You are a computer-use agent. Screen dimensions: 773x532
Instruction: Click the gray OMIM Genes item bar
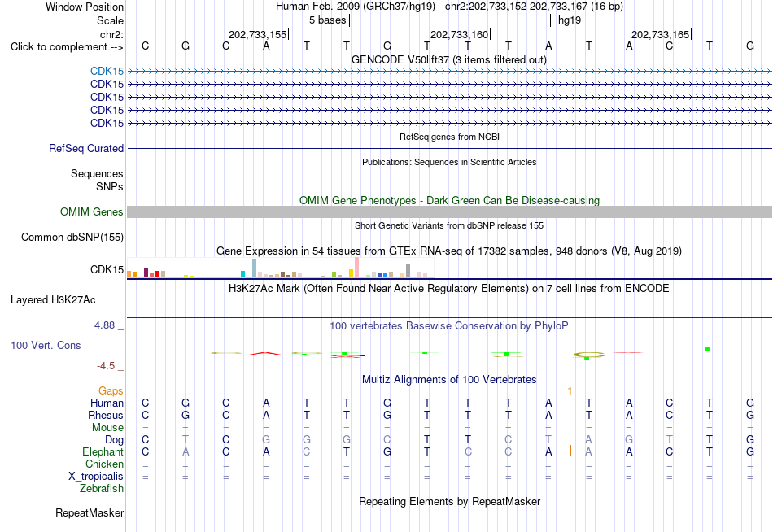click(449, 212)
